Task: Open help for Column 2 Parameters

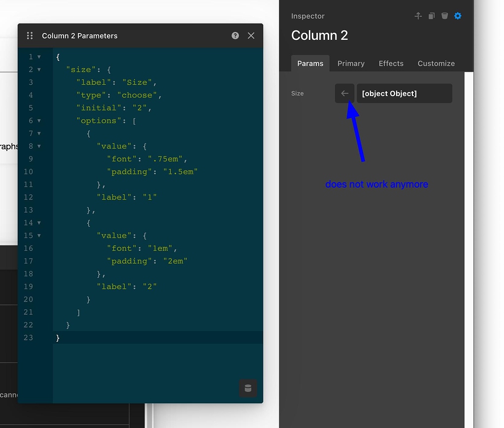Action: pyautogui.click(x=235, y=35)
